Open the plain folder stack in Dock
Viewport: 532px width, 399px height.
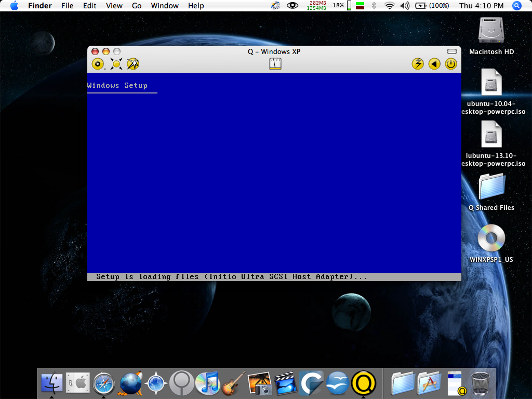(403, 383)
